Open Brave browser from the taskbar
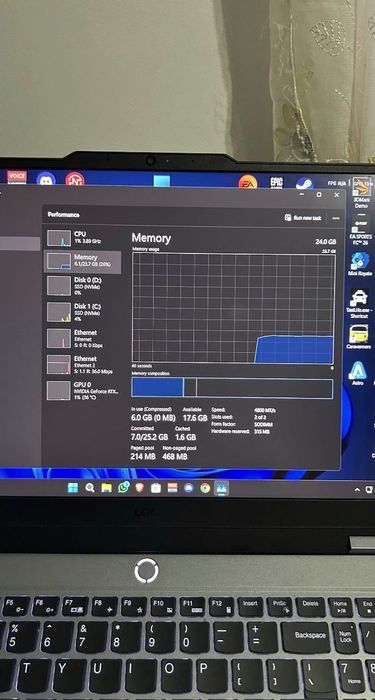 pos(139,488)
